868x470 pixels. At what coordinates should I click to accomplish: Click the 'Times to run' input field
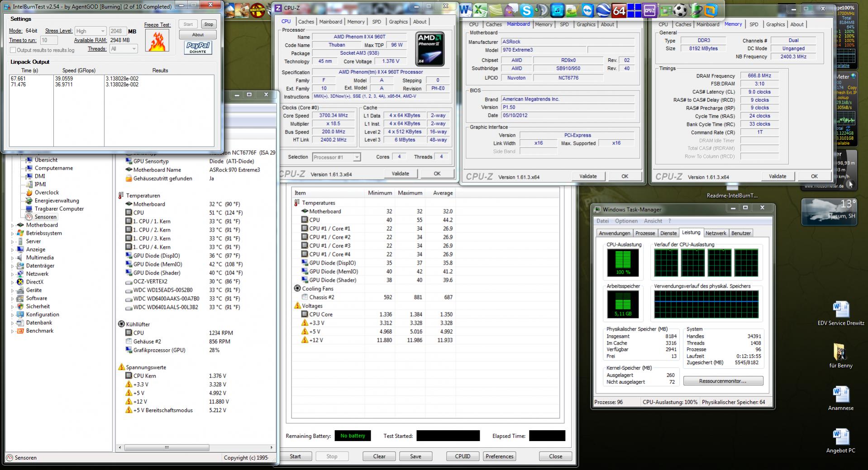coord(49,40)
